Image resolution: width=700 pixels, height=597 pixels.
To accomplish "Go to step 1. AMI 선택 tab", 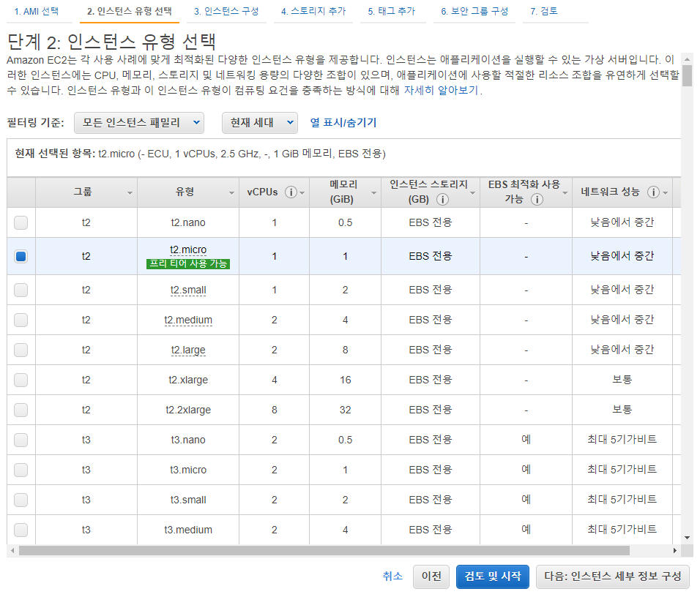I will 37,11.
